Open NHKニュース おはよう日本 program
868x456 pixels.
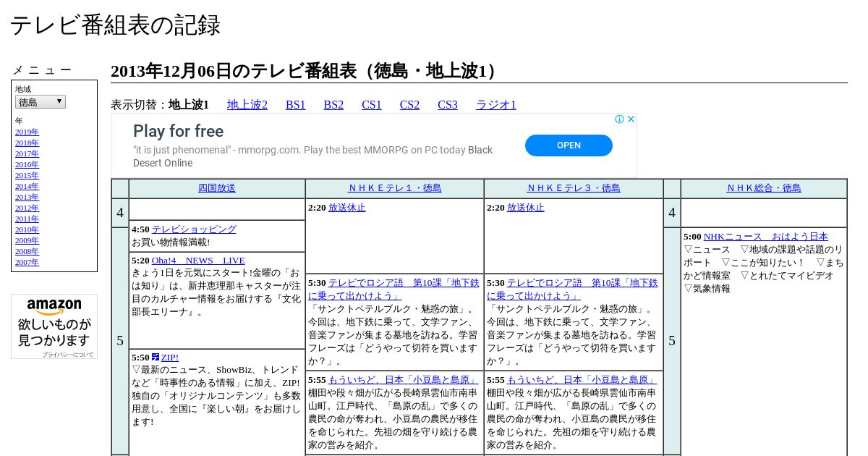[x=766, y=236]
